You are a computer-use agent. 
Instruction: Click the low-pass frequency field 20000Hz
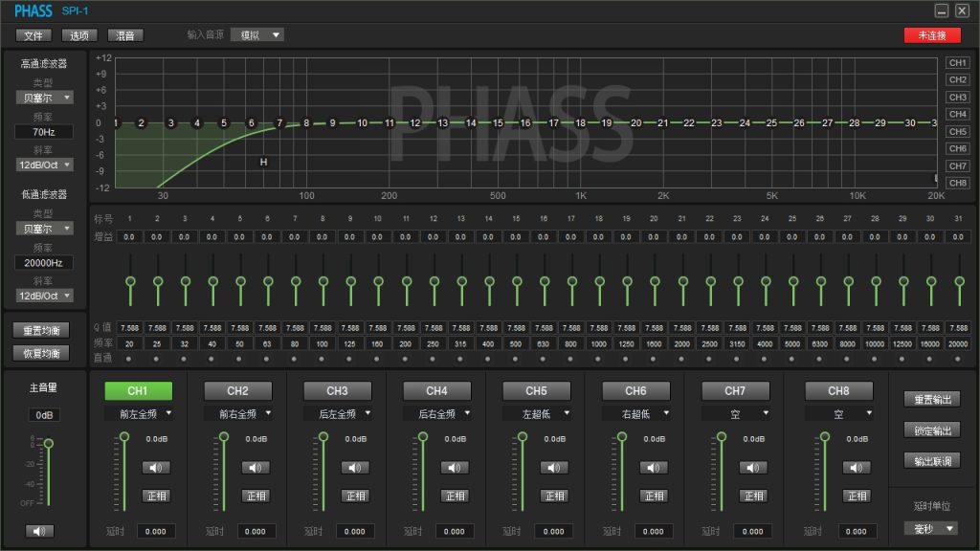(x=44, y=263)
